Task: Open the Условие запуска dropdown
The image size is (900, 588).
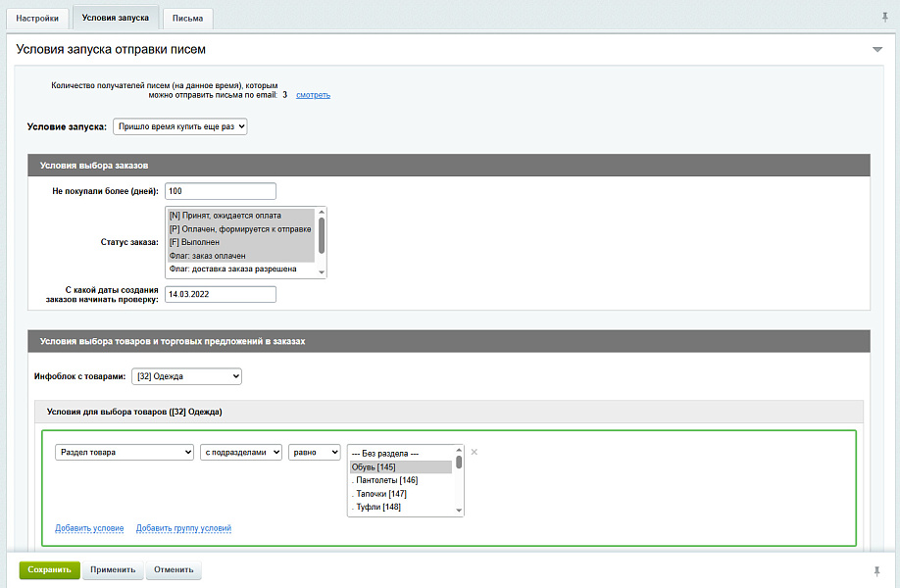Action: point(180,126)
